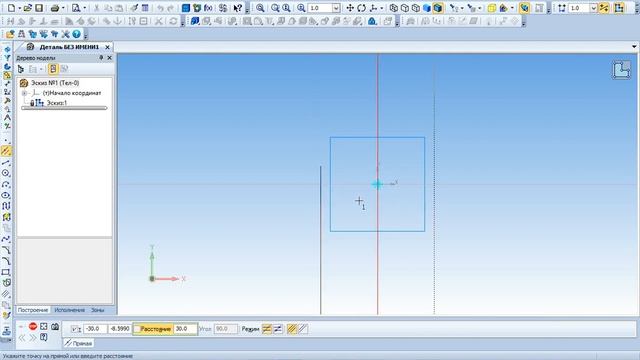
Task: Select Эскиз:1 in the model tree
Action: [x=56, y=103]
